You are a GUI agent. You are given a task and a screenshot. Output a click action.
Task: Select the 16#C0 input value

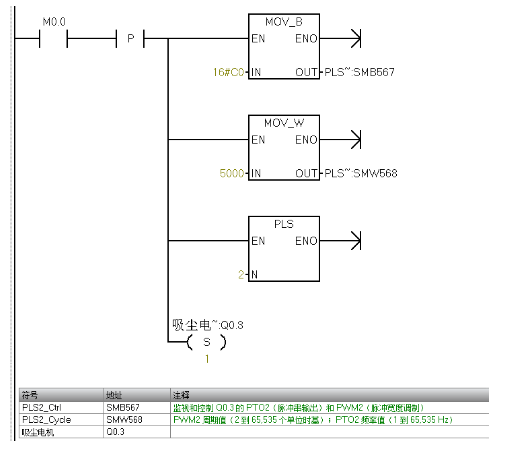point(228,72)
